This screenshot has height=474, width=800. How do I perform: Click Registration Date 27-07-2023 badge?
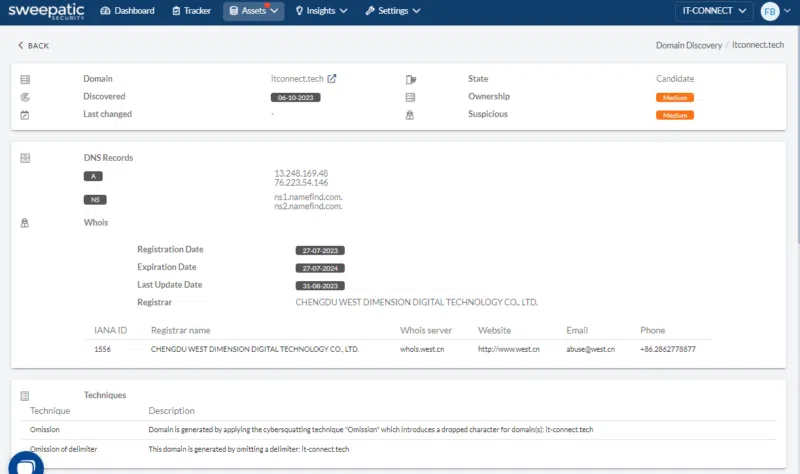point(320,251)
